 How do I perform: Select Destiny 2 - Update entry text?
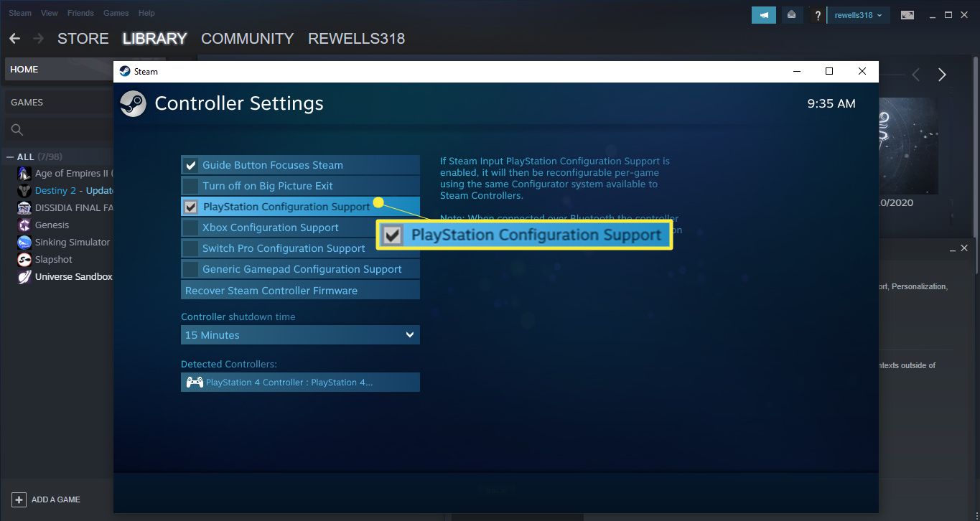75,190
